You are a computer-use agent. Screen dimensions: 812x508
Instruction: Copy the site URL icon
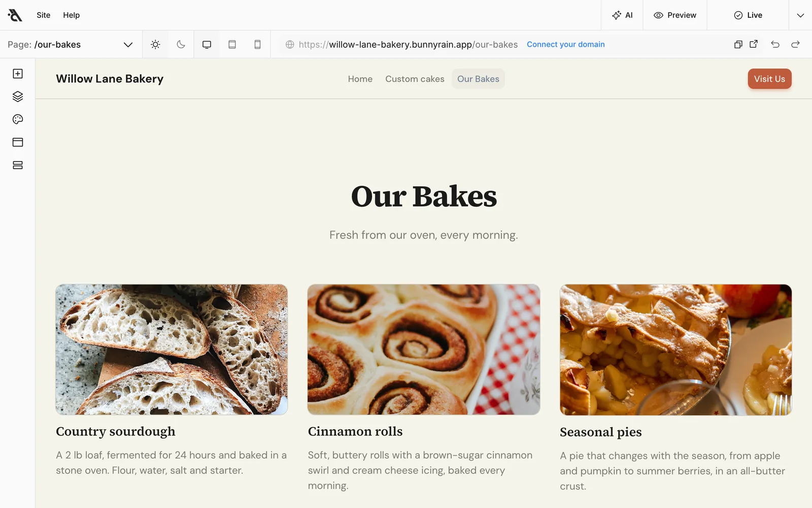pos(738,44)
